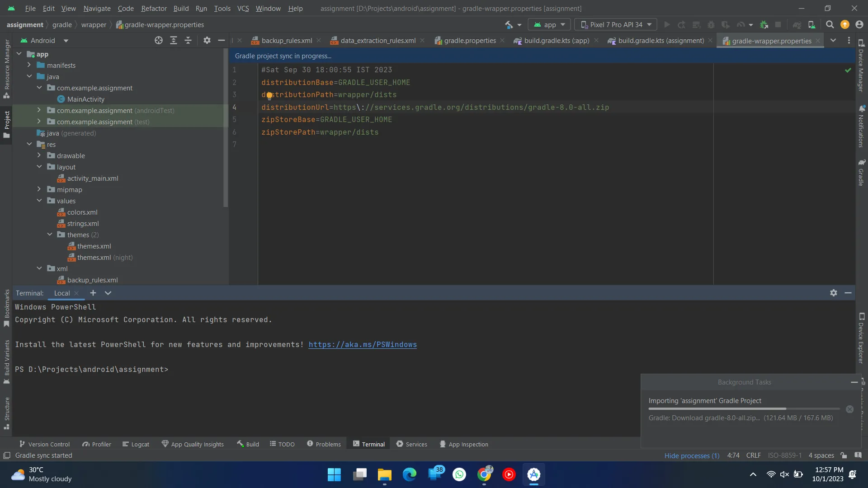The height and width of the screenshot is (488, 868).
Task: Select the Pixel 7 Pro API 34 device dropdown
Action: point(616,24)
